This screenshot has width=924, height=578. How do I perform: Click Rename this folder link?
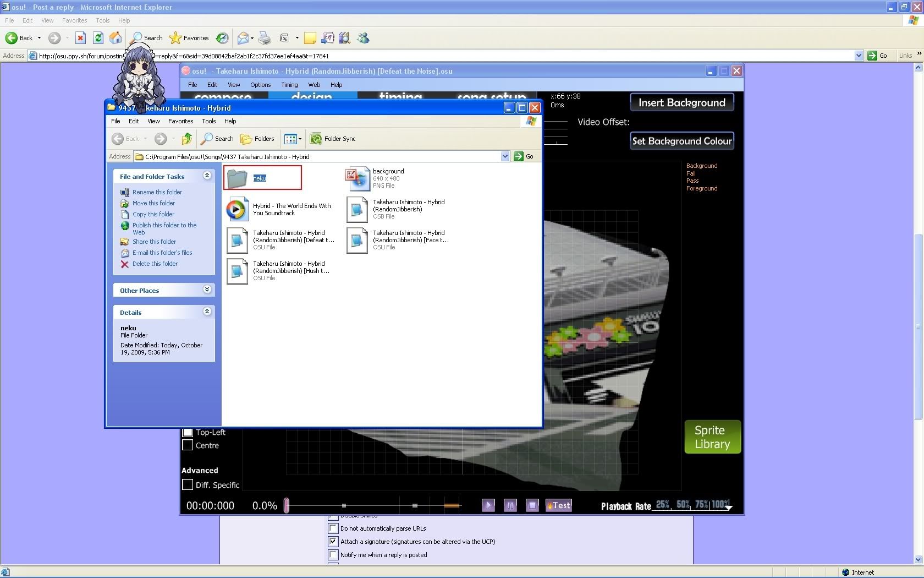pyautogui.click(x=157, y=192)
